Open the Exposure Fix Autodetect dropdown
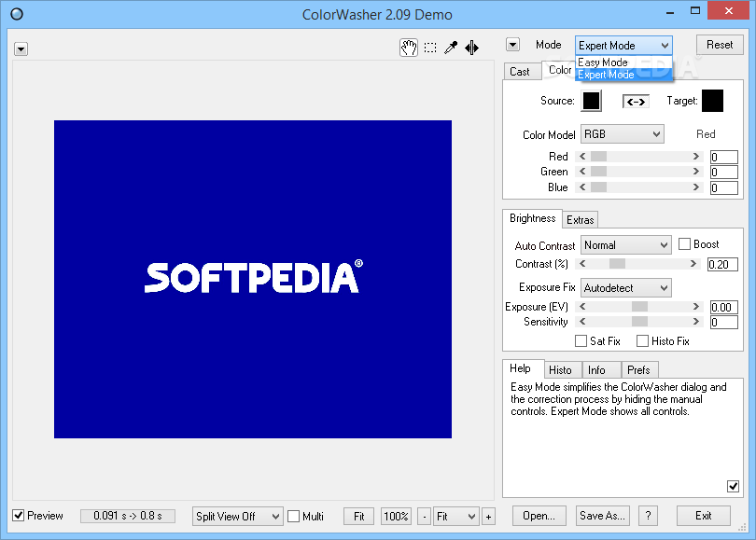Viewport: 756px width, 540px height. (x=626, y=288)
